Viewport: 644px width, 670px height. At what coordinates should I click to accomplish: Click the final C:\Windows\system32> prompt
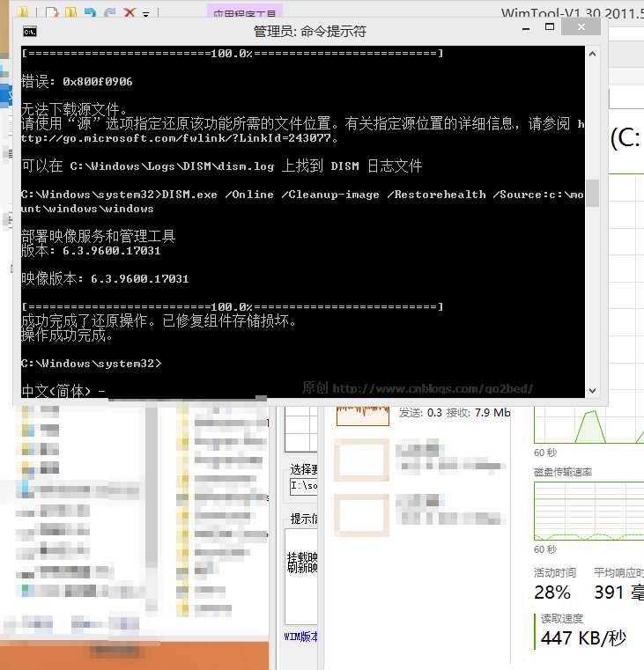pyautogui.click(x=92, y=364)
